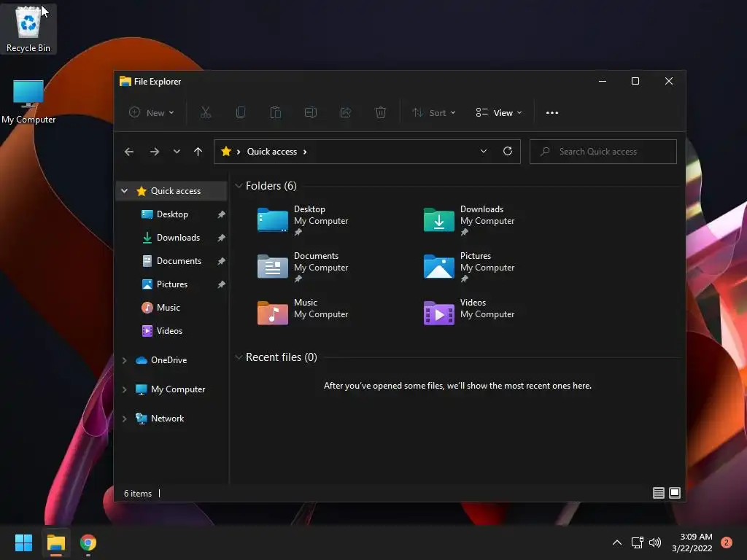The width and height of the screenshot is (747, 560).
Task: Unpin Pictures using its sidebar pin icon
Action: tap(221, 284)
